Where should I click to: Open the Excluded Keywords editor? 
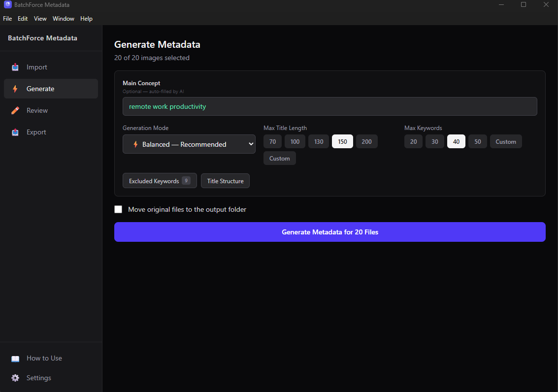(x=160, y=180)
